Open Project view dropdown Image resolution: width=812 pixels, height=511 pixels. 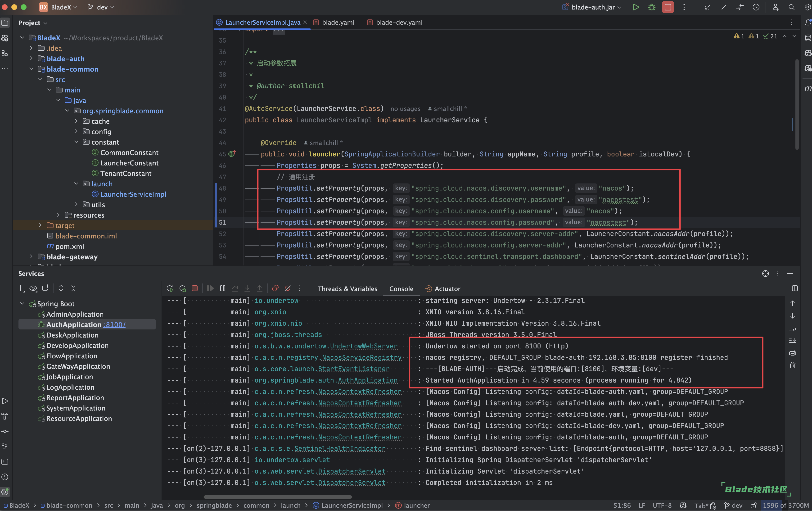coord(33,23)
